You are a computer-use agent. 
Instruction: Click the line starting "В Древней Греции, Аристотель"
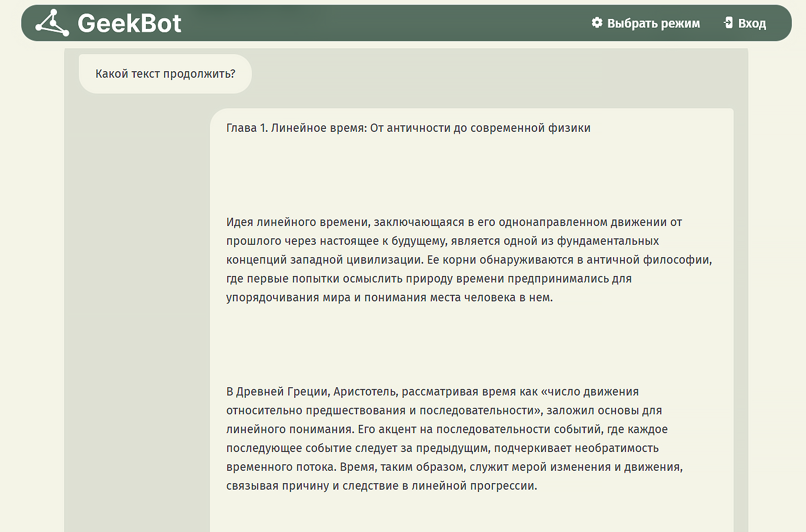[432, 392]
